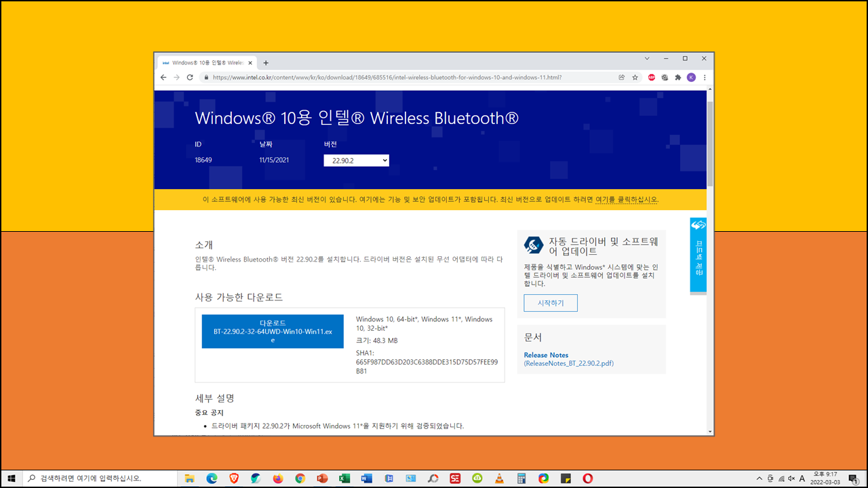Open the Chrome three-dot menu

tap(705, 77)
